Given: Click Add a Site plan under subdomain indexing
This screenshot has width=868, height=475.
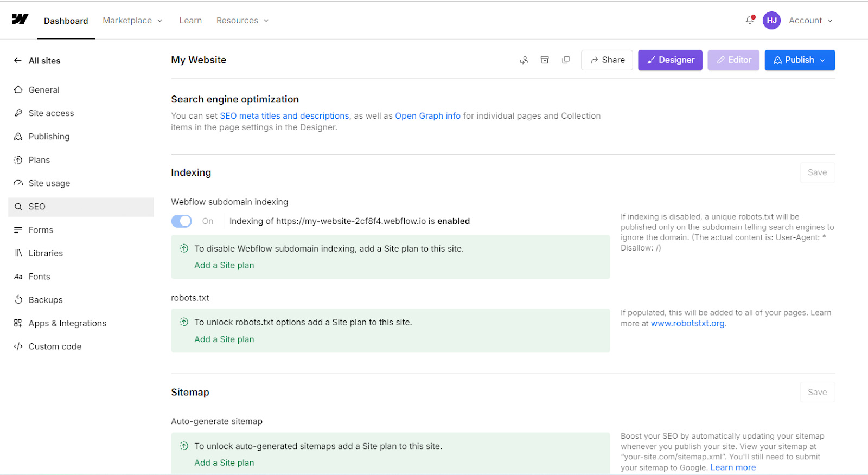Looking at the screenshot, I should 224,265.
